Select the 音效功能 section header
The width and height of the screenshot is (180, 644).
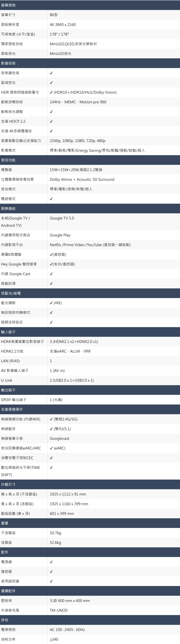point(8,160)
